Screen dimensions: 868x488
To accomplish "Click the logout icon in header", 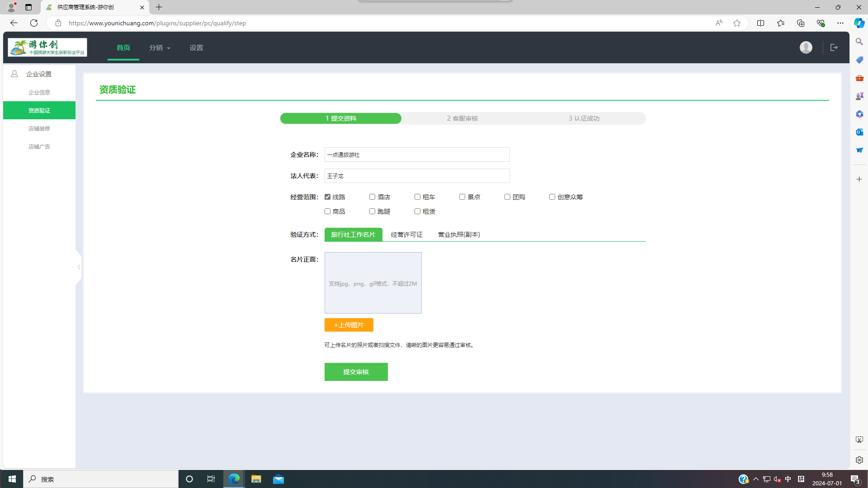I will pyautogui.click(x=834, y=47).
